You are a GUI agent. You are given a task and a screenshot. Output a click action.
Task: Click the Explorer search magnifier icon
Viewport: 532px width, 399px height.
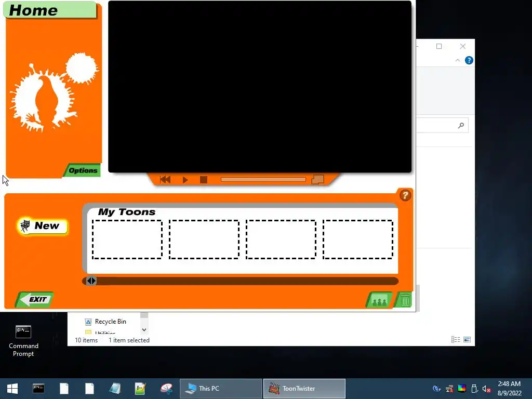[461, 126]
